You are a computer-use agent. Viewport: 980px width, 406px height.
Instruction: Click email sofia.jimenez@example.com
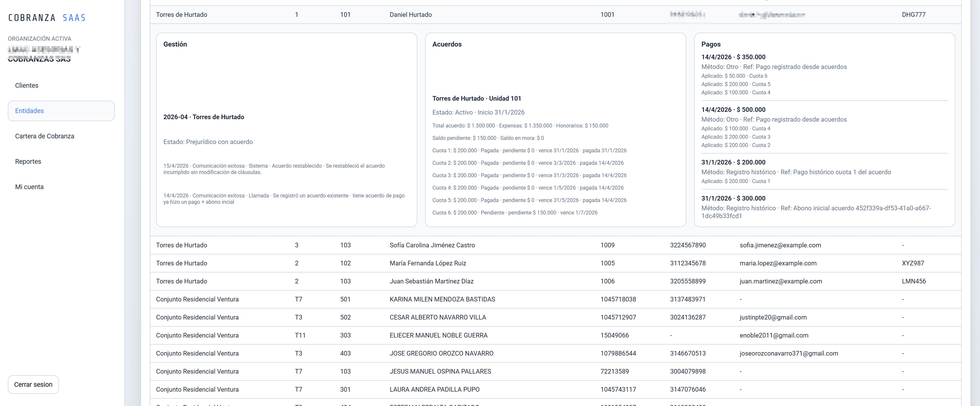[780, 245]
